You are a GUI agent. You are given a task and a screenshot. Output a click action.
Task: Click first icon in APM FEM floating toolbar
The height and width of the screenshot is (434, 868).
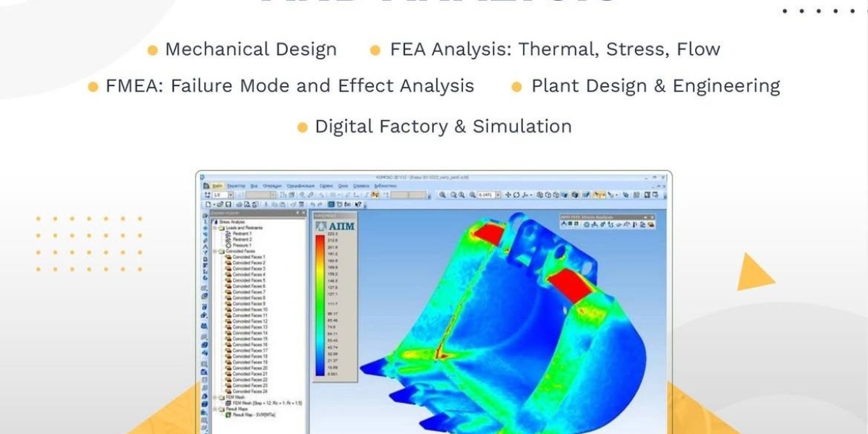(565, 225)
